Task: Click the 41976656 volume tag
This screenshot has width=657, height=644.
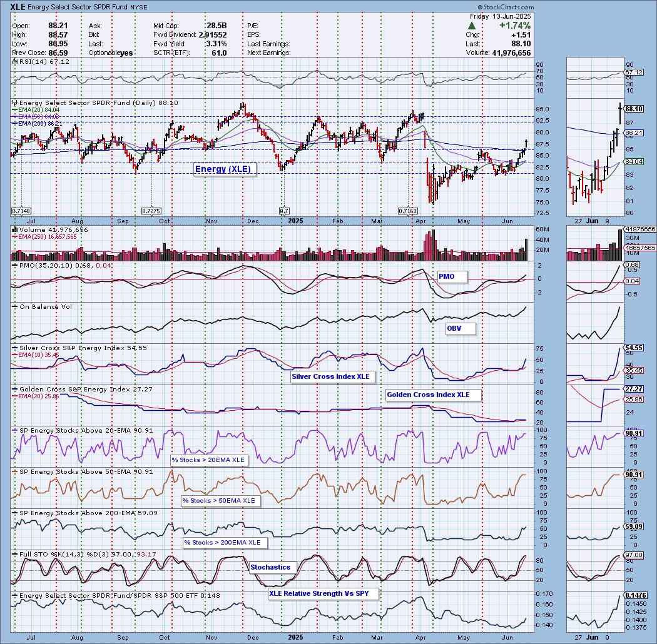Action: (x=640, y=229)
